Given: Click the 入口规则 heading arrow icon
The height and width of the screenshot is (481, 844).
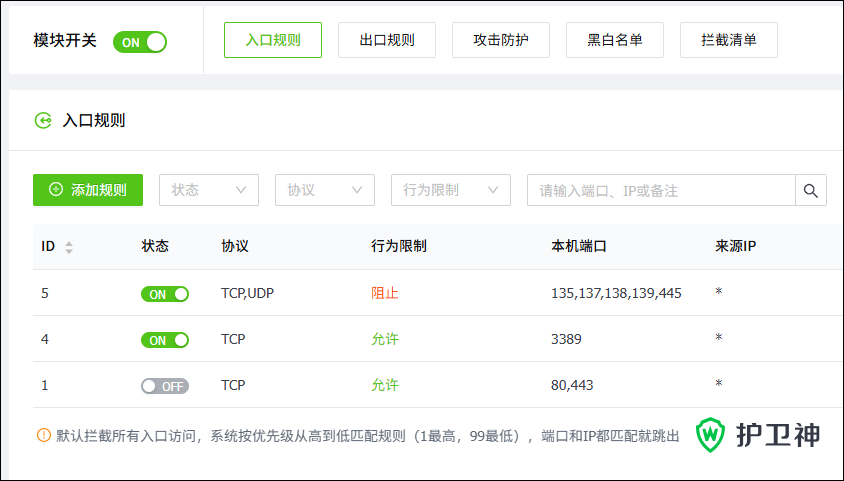Looking at the screenshot, I should 43,121.
